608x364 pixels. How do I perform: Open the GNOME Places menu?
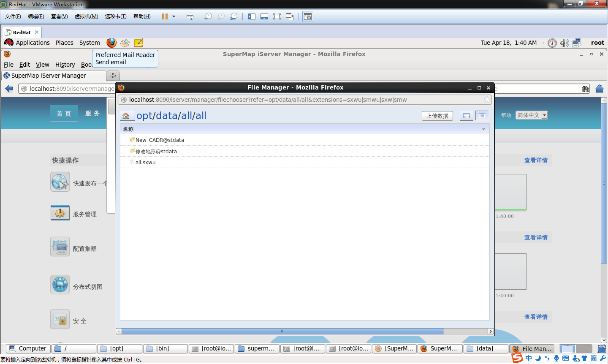point(64,43)
